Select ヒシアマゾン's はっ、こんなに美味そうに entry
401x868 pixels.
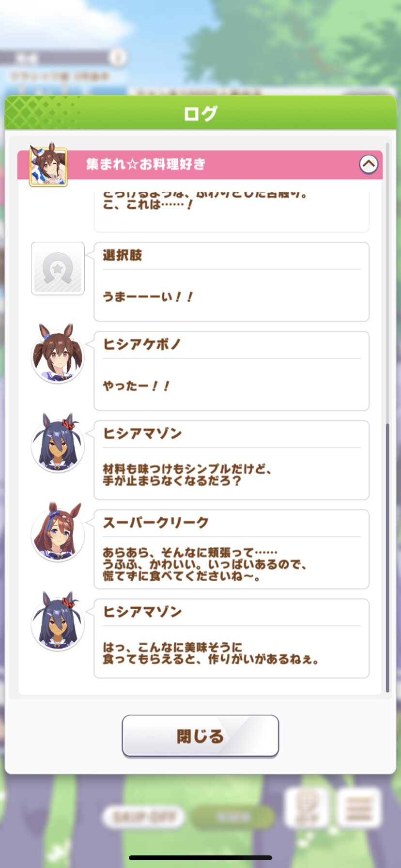[x=231, y=638]
